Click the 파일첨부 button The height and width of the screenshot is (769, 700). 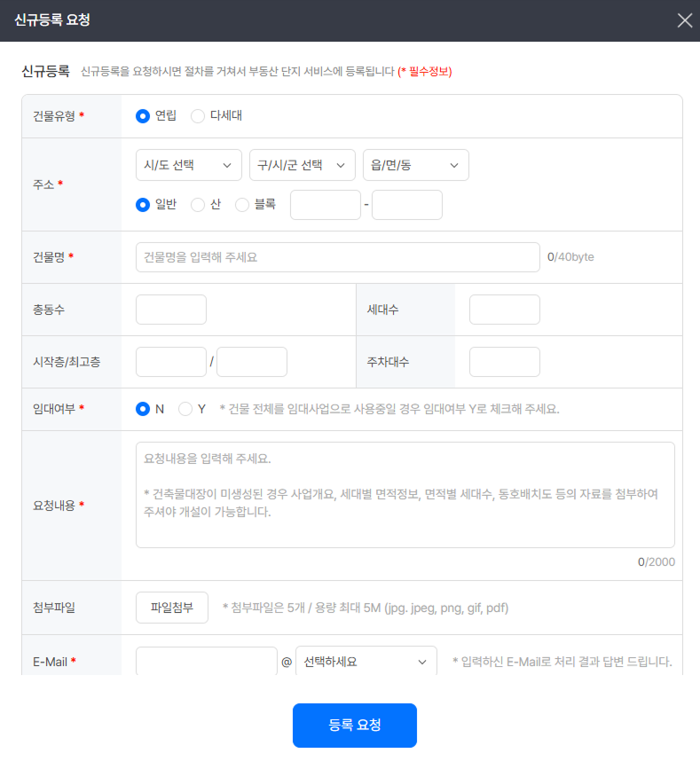click(172, 608)
